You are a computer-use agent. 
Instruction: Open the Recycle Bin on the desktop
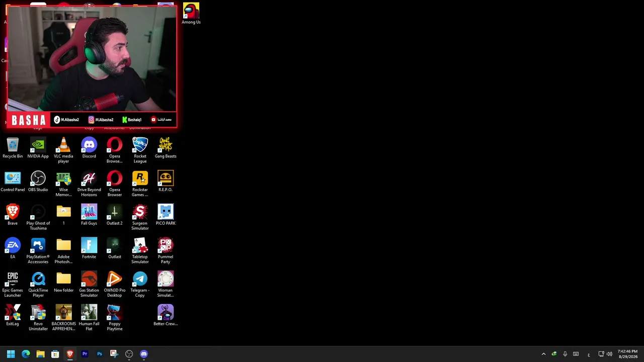point(13,148)
